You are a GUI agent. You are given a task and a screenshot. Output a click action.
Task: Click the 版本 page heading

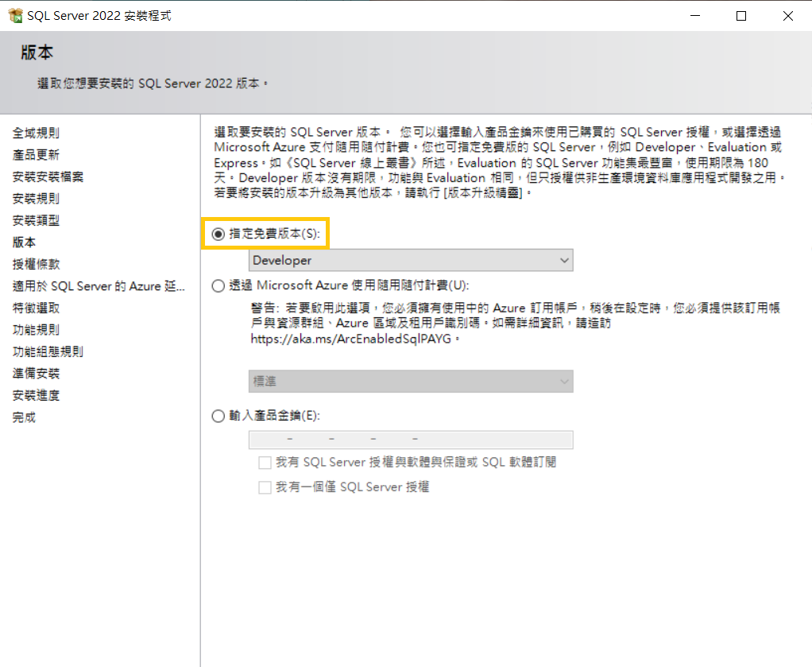(37, 52)
